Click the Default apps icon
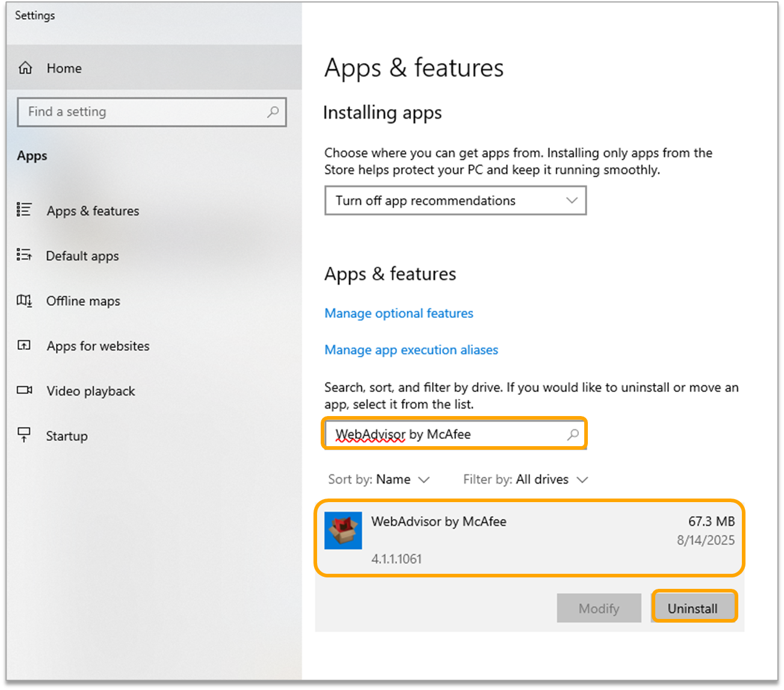This screenshot has height=690, width=784. click(x=24, y=255)
